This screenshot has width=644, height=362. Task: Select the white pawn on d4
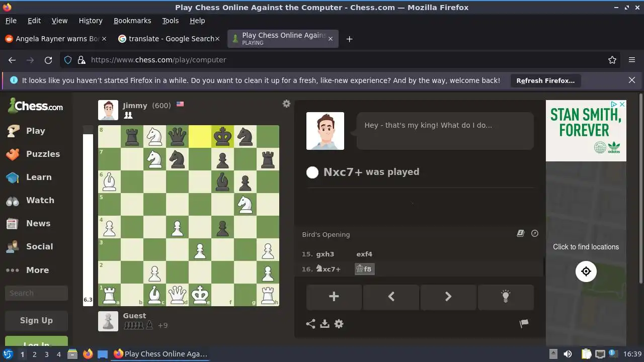point(177,227)
